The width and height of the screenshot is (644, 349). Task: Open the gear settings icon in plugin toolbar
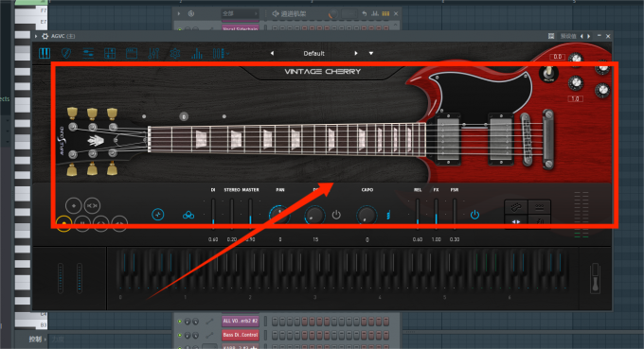(175, 53)
